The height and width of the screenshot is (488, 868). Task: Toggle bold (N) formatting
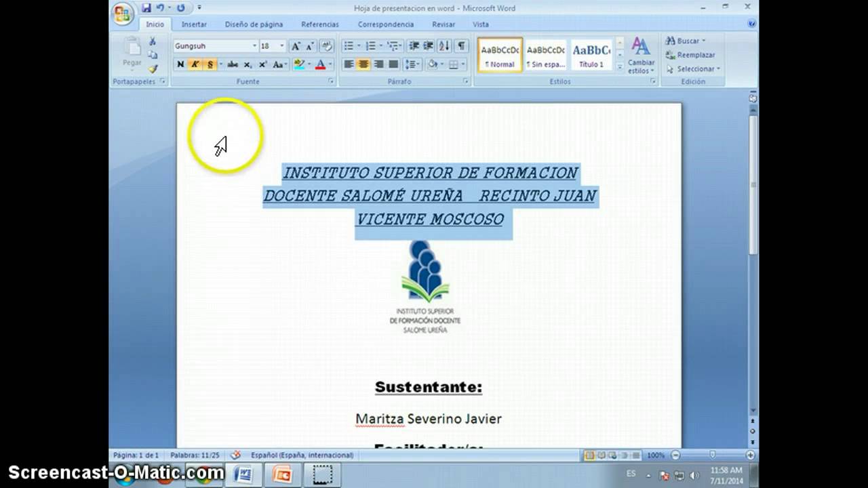coord(180,64)
